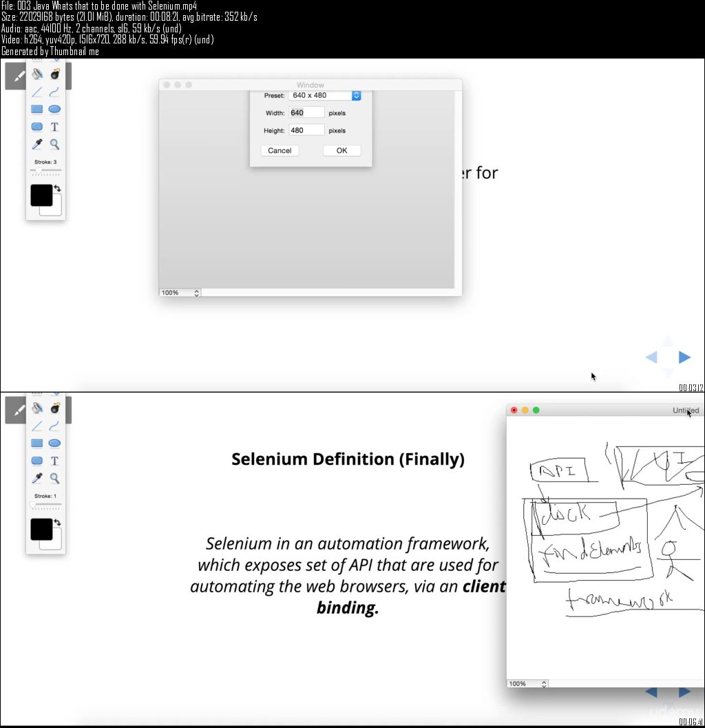Select the Line tool in the bottom frame
Image resolution: width=705 pixels, height=728 pixels.
(x=37, y=426)
